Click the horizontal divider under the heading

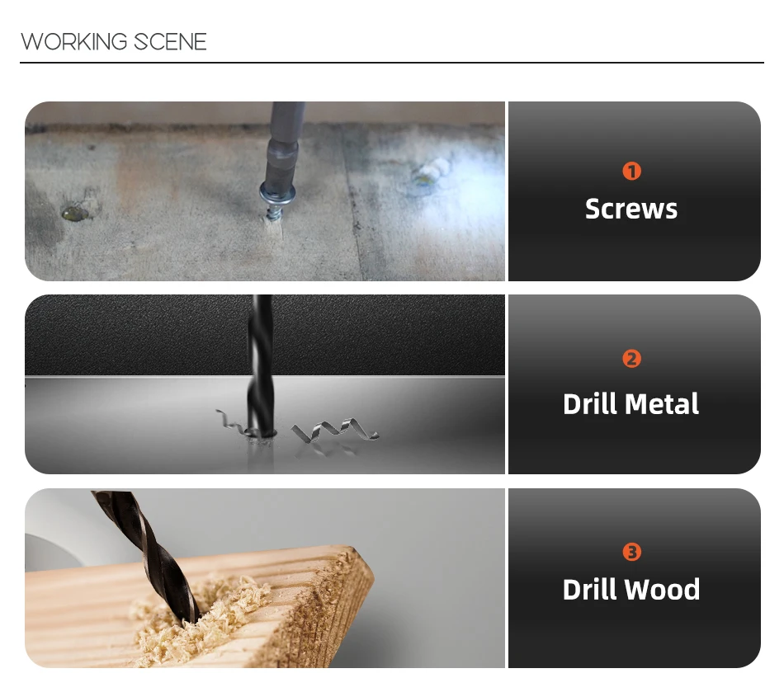pyautogui.click(x=392, y=63)
